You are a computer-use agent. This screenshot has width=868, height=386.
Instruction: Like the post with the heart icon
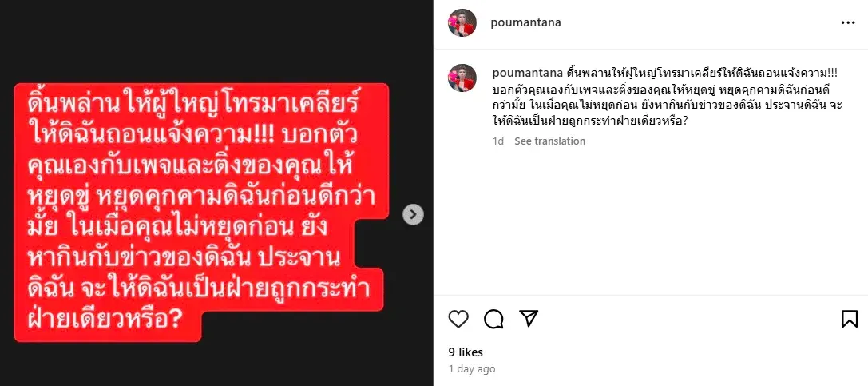pos(458,319)
